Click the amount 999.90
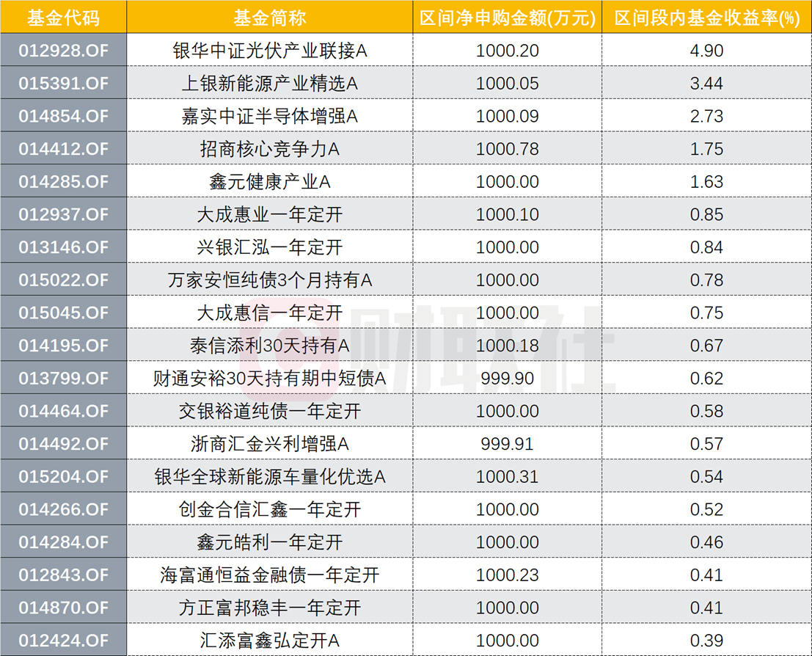Screen dimensions: 812x656 (508, 378)
